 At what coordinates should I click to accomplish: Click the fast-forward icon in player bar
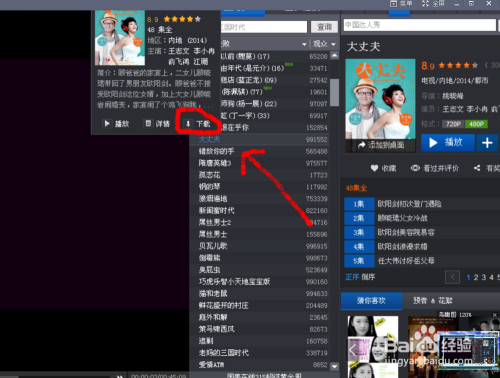click(x=120, y=376)
